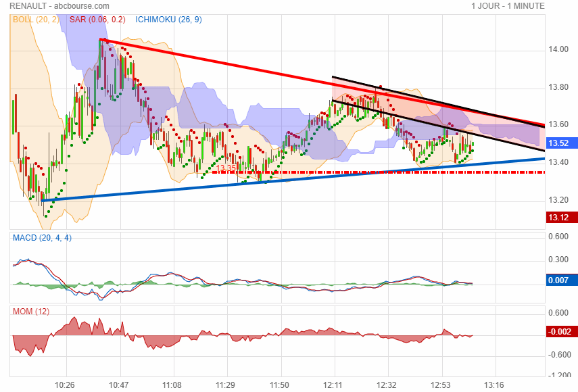Click the 11:29 time axis label
578x392 pixels.
coord(225,385)
